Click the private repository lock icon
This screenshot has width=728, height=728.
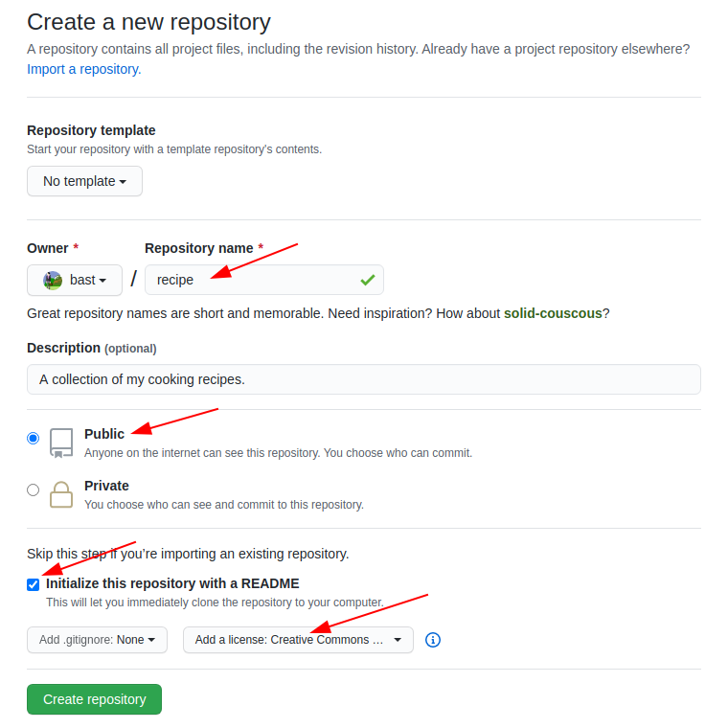pos(61,493)
